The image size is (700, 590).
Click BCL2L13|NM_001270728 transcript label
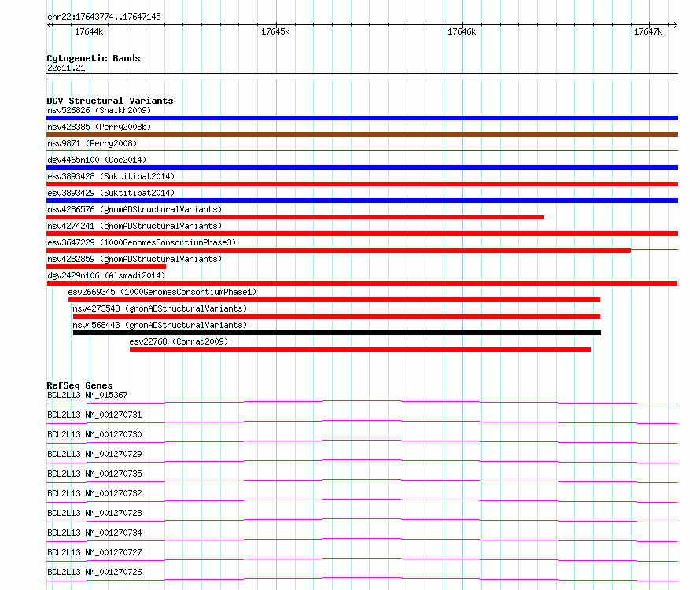click(94, 513)
